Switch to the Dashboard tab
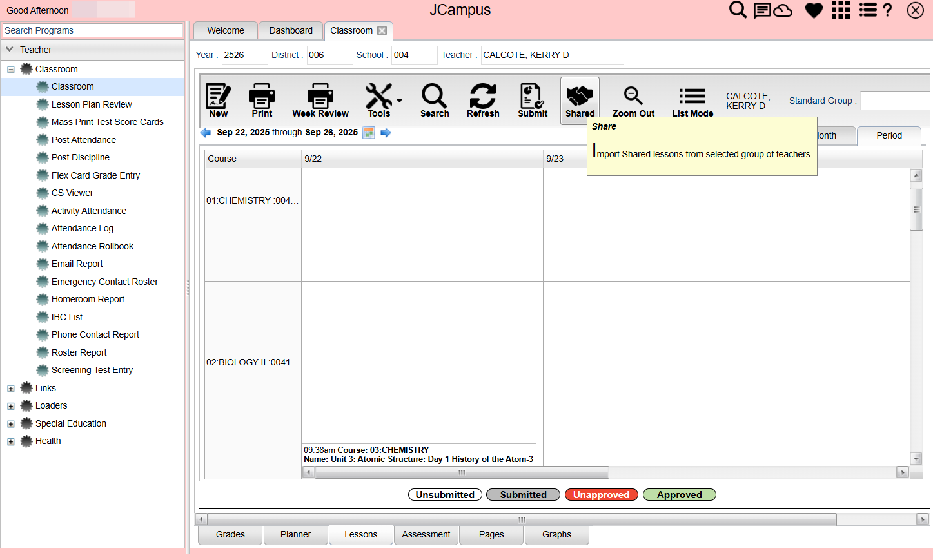 pos(291,30)
